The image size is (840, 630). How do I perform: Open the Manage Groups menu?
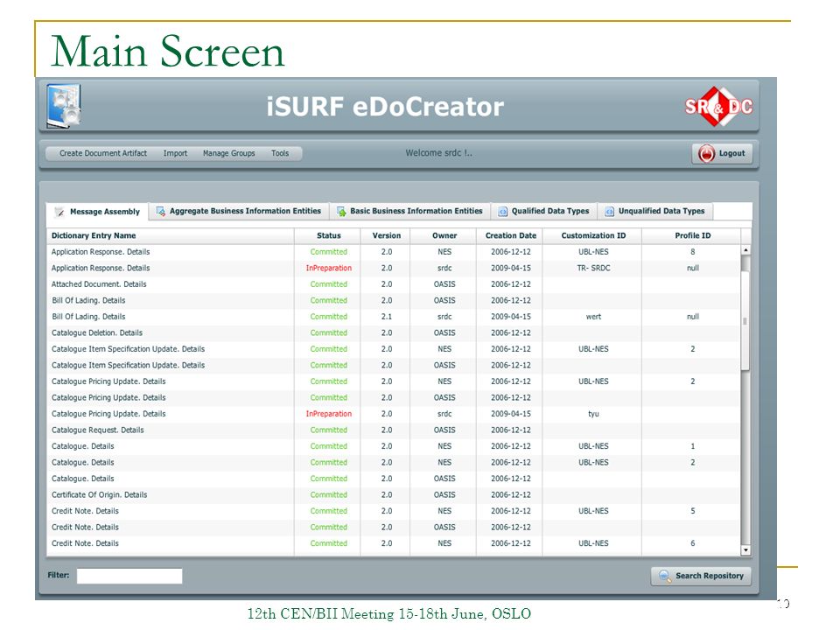pyautogui.click(x=228, y=153)
